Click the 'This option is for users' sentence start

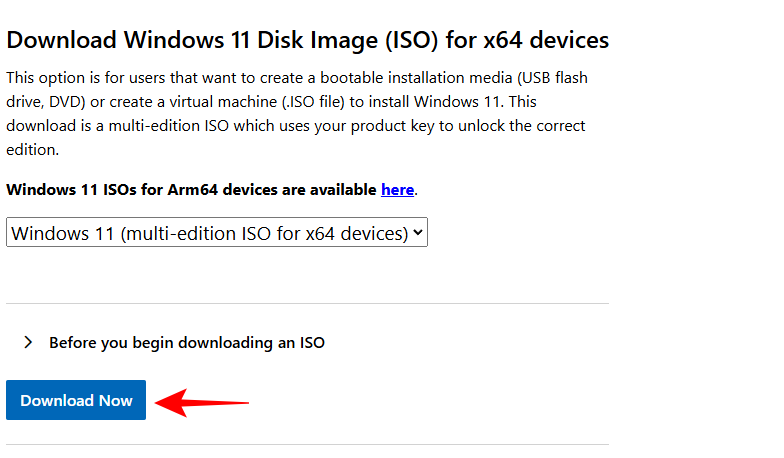pos(90,77)
